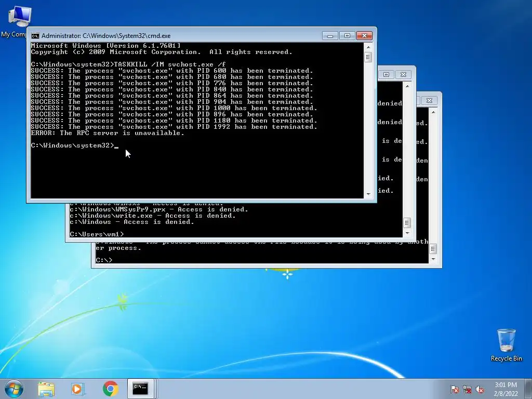Viewport: 532px width, 399px height.
Task: Launch Google Chrome from the taskbar
Action: coord(110,389)
